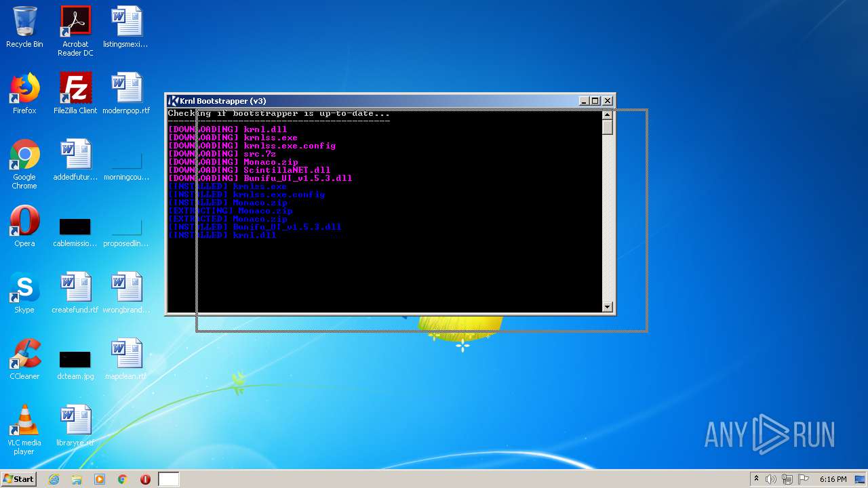Launch VLC media player shortcut
This screenshot has width=868, height=488.
point(24,430)
